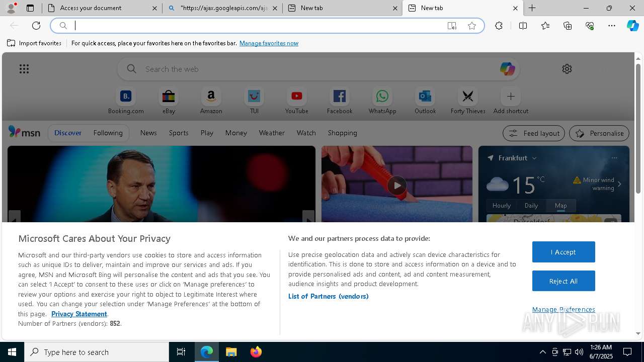Open the Privacy Statement link
644x362 pixels.
click(79, 314)
